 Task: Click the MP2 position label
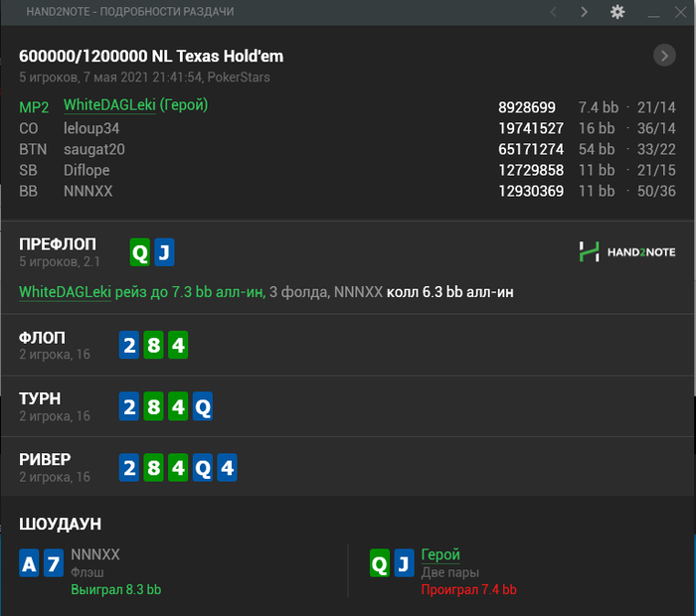coord(34,107)
